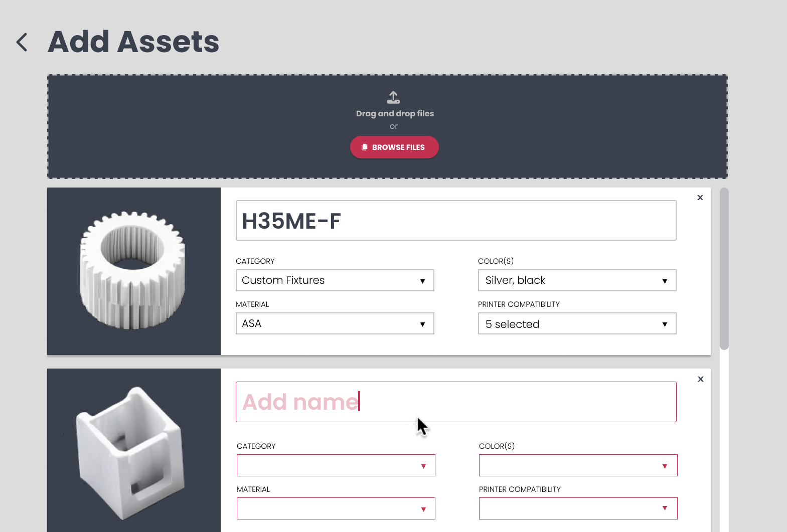Click the vertical scrollbar of asset list
Image resolution: width=787 pixels, height=532 pixels.
point(724,269)
